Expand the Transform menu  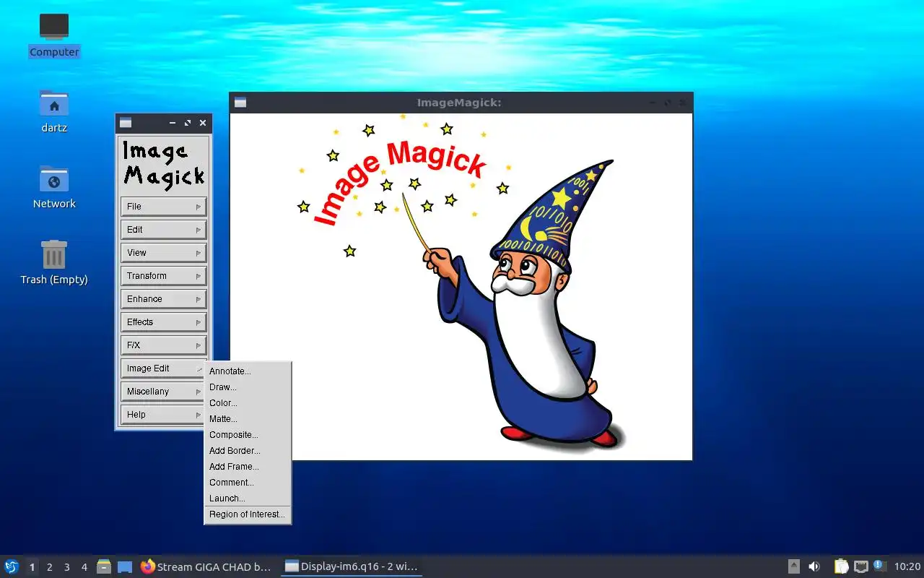click(x=164, y=276)
